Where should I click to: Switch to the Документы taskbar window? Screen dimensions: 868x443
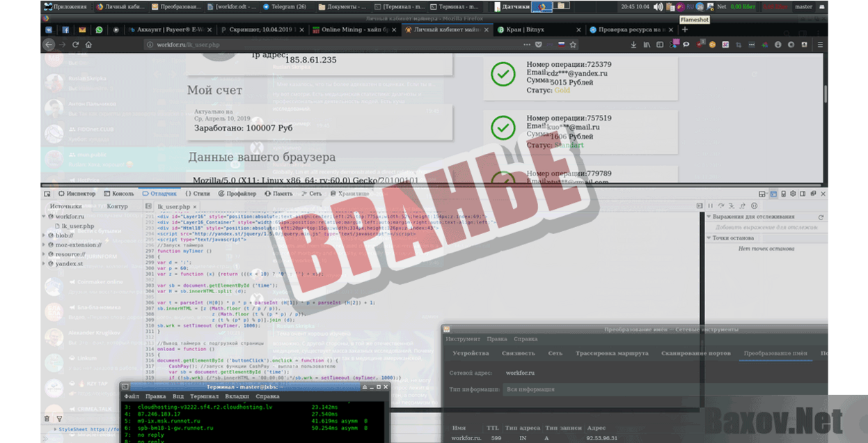(x=342, y=7)
